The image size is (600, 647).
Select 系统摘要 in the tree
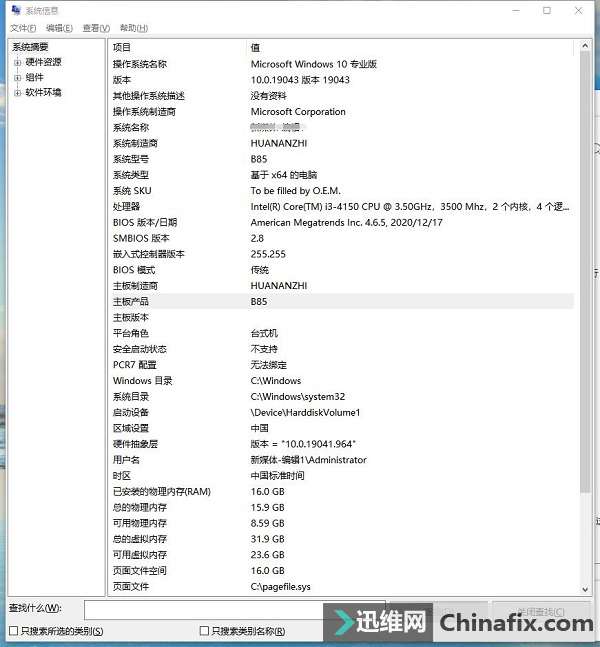(x=30, y=47)
